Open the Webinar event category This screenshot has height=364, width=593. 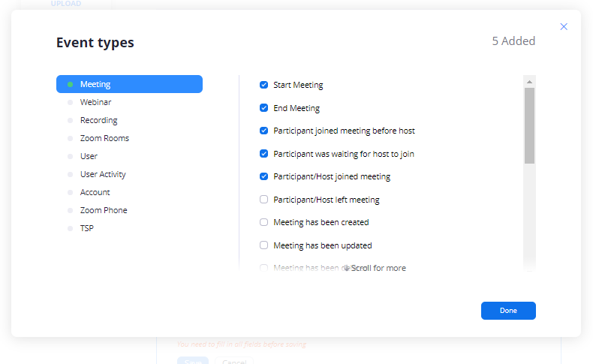(x=96, y=102)
